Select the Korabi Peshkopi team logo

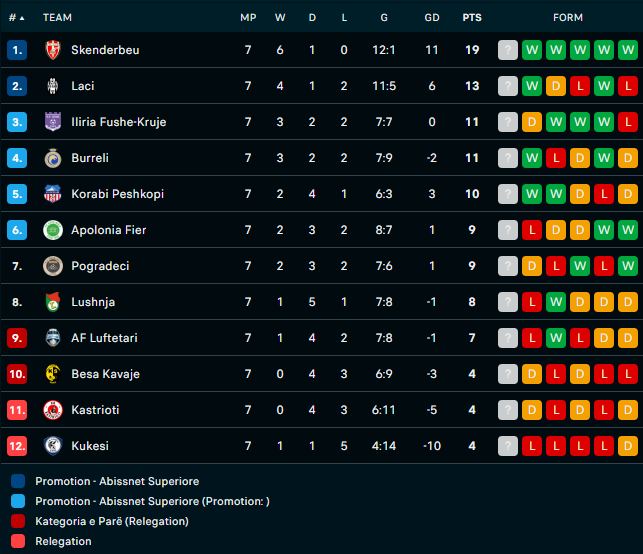(x=53, y=194)
